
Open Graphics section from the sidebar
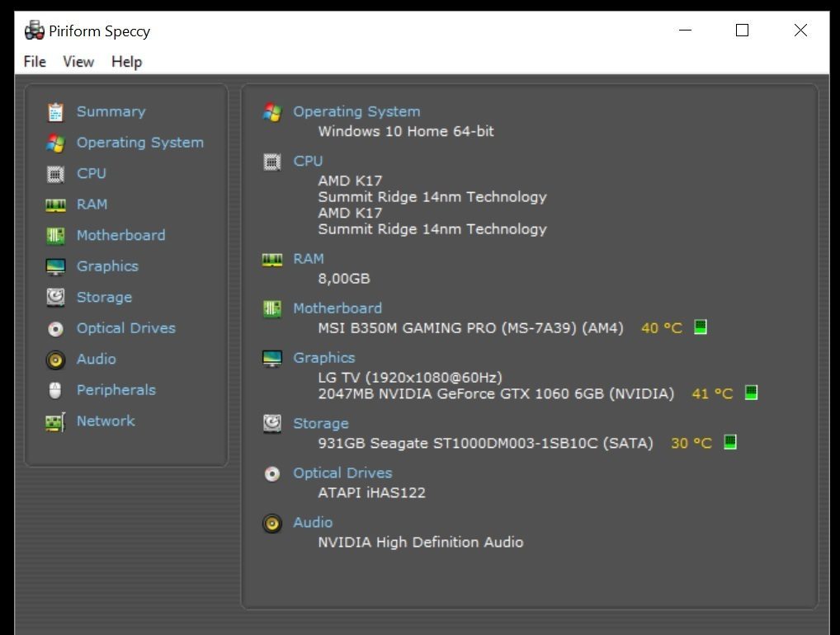point(107,266)
